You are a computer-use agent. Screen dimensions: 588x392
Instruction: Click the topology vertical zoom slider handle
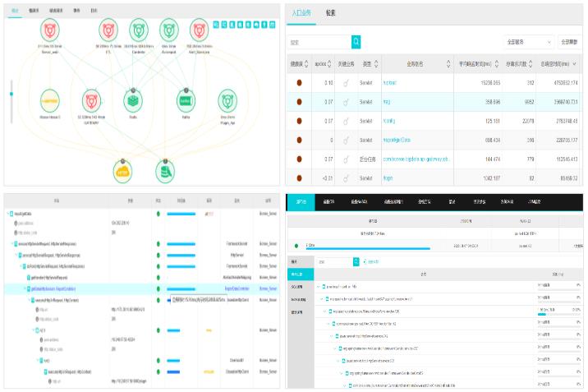(11, 94)
